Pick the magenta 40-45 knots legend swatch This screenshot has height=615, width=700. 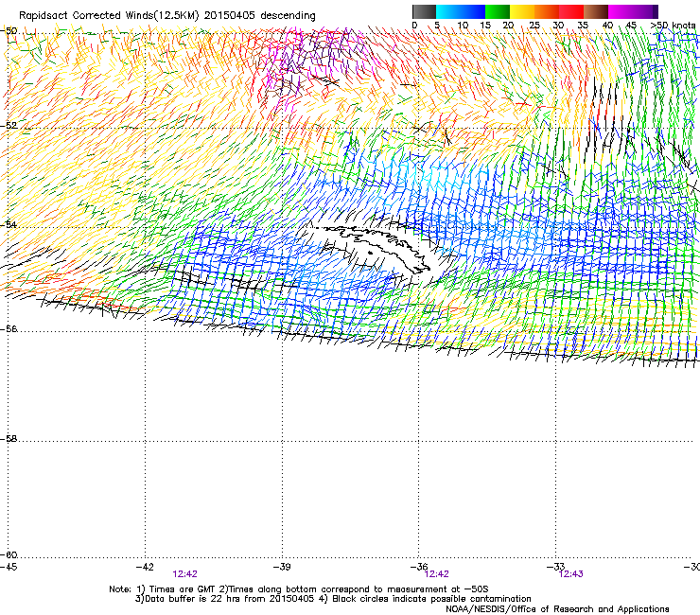621,11
